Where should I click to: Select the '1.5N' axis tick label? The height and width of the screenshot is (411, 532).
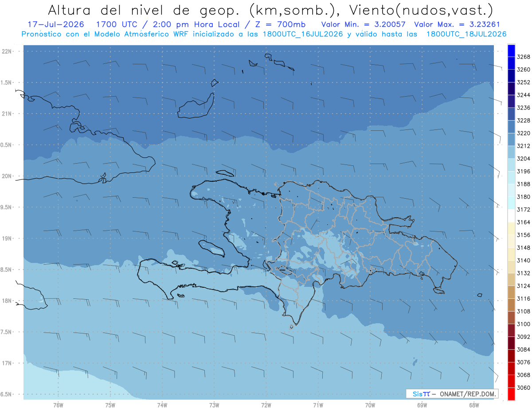coord(7,82)
